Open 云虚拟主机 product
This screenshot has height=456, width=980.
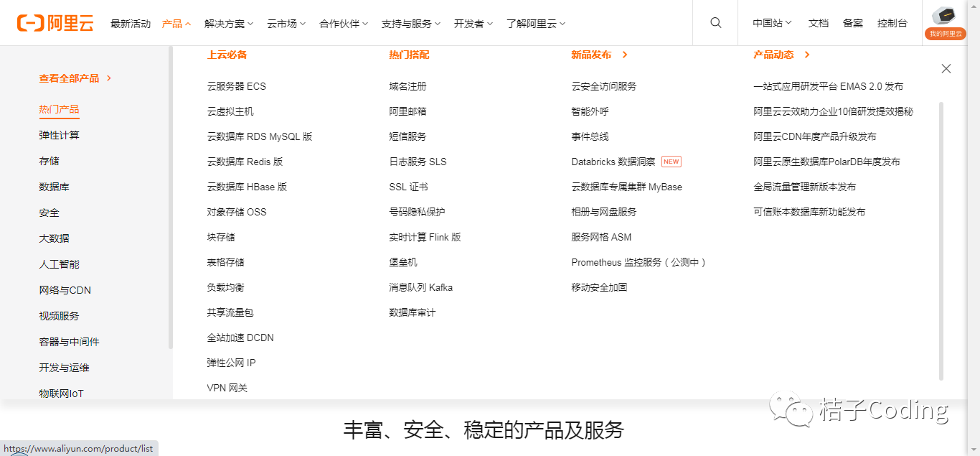point(230,111)
